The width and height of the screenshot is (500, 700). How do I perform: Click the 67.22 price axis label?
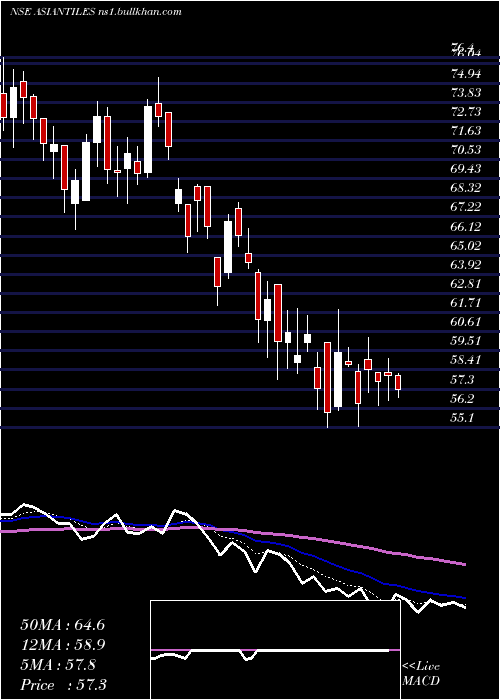point(466,207)
